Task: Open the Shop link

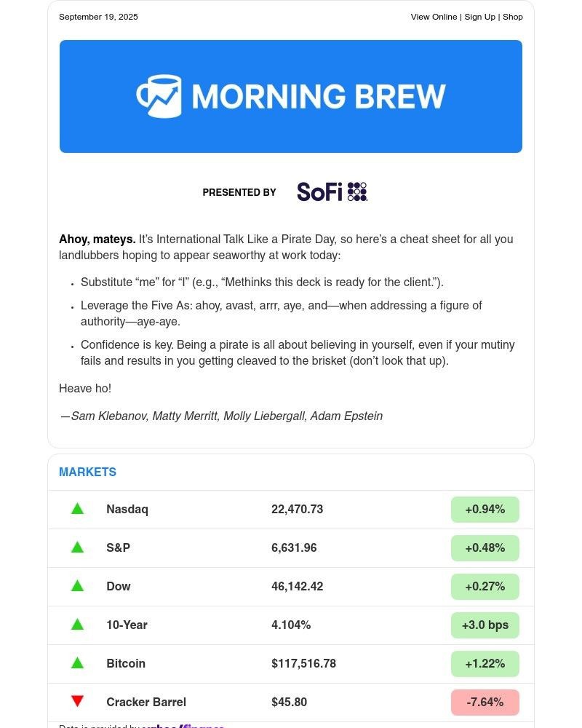Action: tap(513, 17)
